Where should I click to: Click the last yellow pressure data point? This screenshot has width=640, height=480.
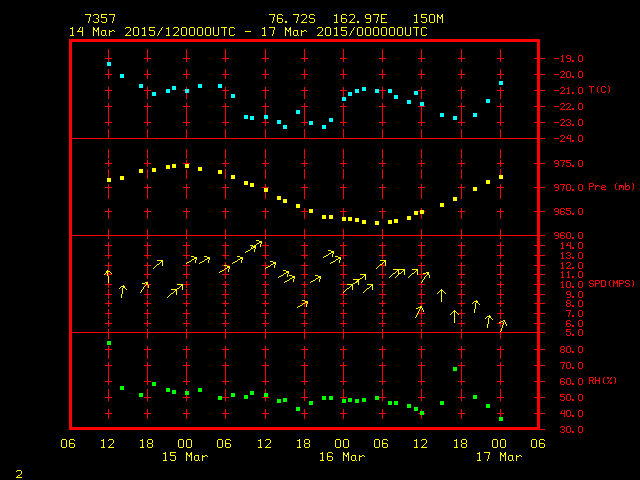coord(501,177)
